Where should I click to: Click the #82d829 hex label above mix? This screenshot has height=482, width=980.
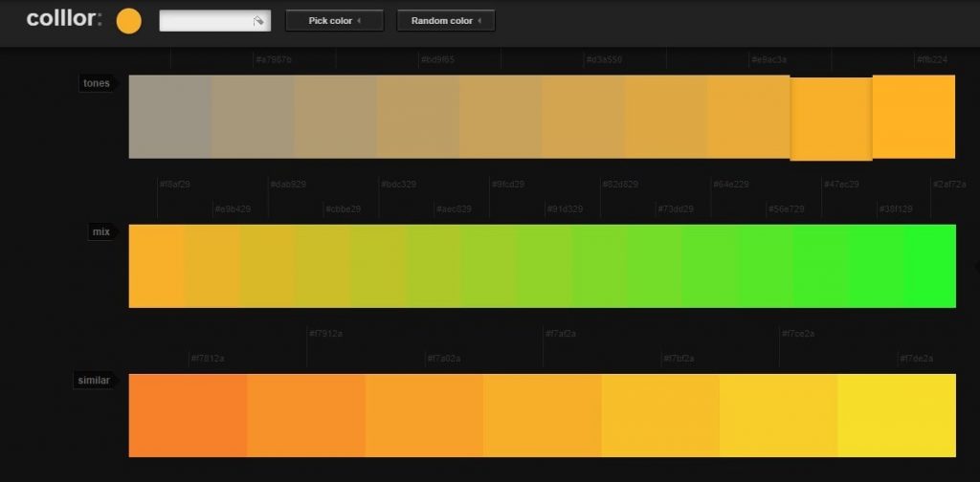coord(620,184)
